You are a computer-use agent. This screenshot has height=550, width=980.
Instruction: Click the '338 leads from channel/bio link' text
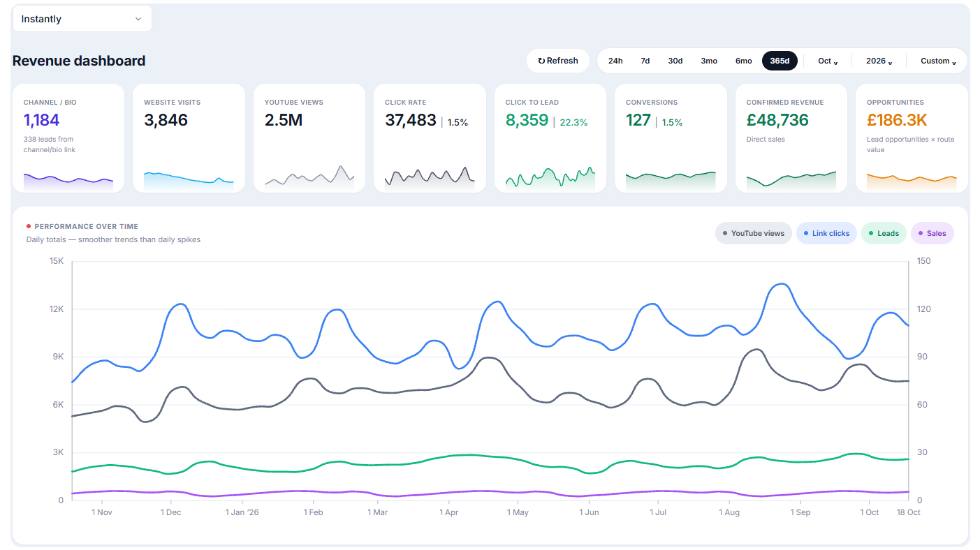pos(49,144)
